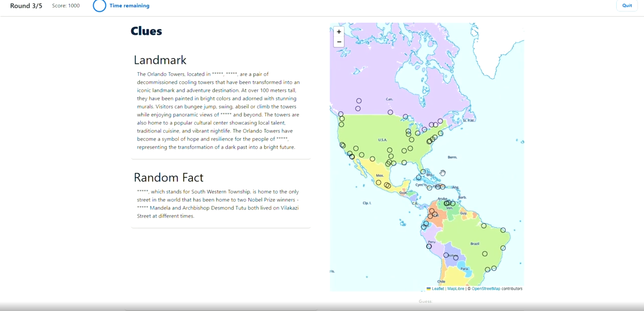This screenshot has height=311, width=644.
Task: Select the marker in central Brazil below the Brazil label
Action: 485,254
